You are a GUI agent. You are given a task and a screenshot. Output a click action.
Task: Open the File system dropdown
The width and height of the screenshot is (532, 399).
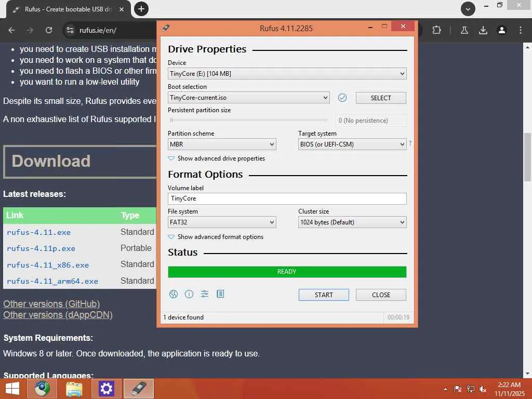[222, 222]
